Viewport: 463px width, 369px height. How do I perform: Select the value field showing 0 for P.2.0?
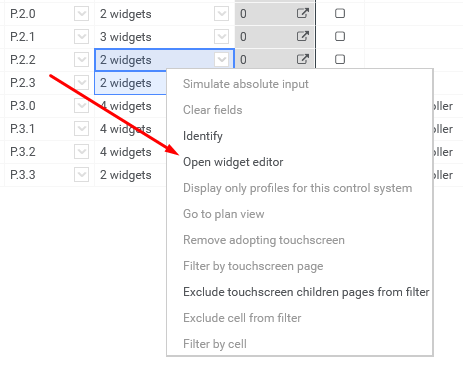(265, 14)
